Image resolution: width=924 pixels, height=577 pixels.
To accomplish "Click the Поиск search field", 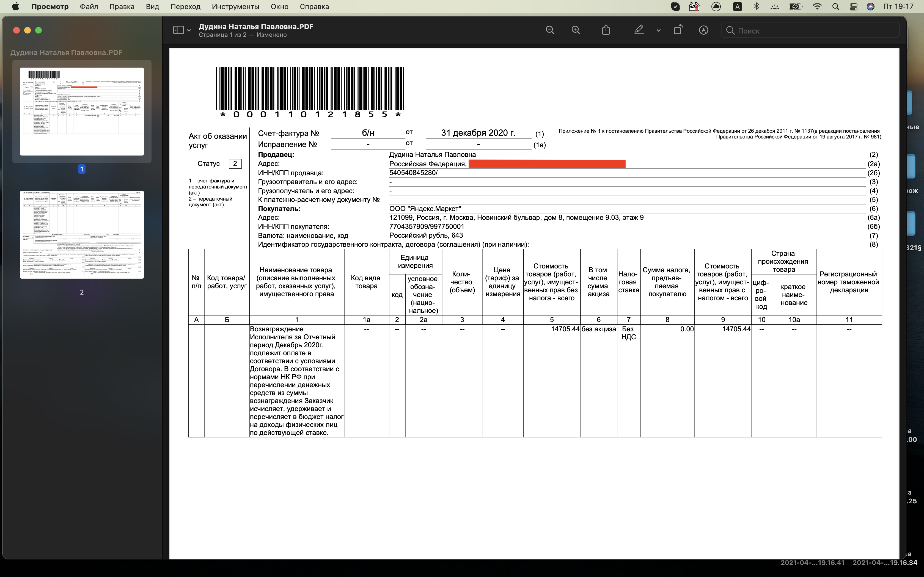I will tap(813, 30).
